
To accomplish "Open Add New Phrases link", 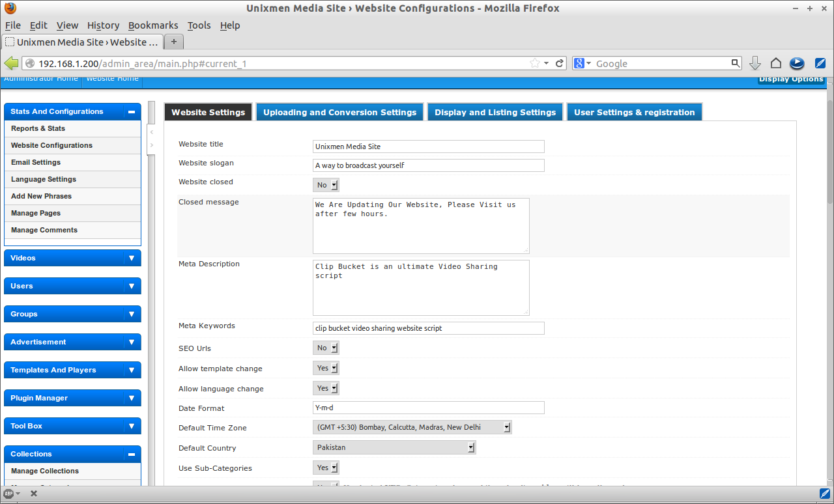I will (41, 196).
